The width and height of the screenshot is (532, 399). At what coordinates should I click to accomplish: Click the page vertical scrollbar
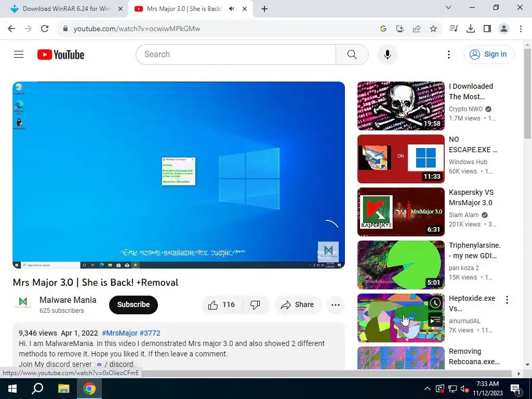point(527,94)
